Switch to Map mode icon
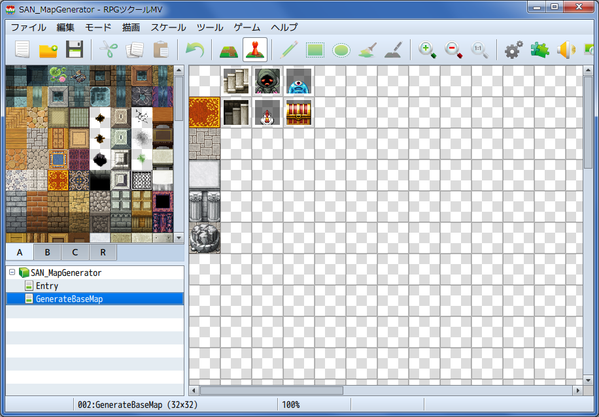599x417 pixels. pos(229,50)
